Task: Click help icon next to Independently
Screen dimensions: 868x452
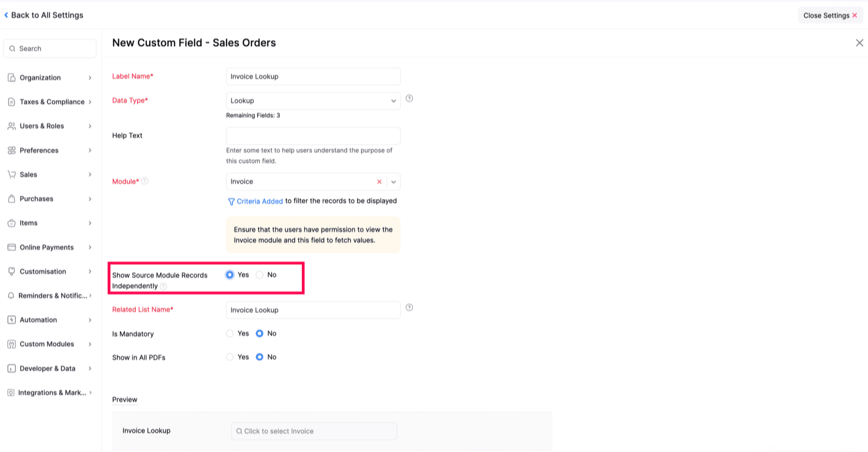Action: pyautogui.click(x=163, y=286)
